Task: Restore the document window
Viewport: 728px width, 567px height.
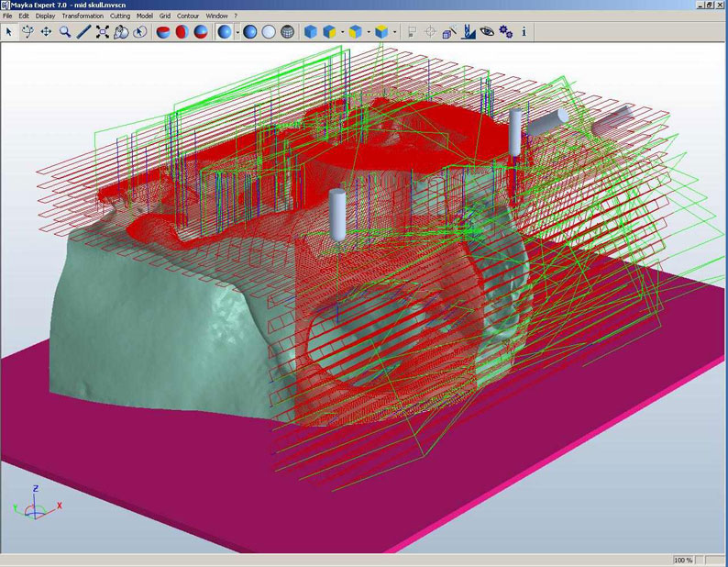Action: click(709, 5)
